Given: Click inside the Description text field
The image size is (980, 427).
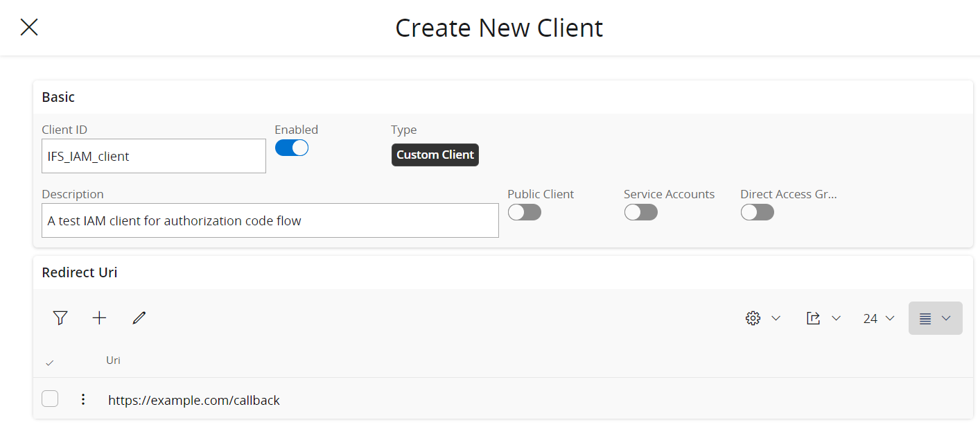Looking at the screenshot, I should [x=270, y=220].
